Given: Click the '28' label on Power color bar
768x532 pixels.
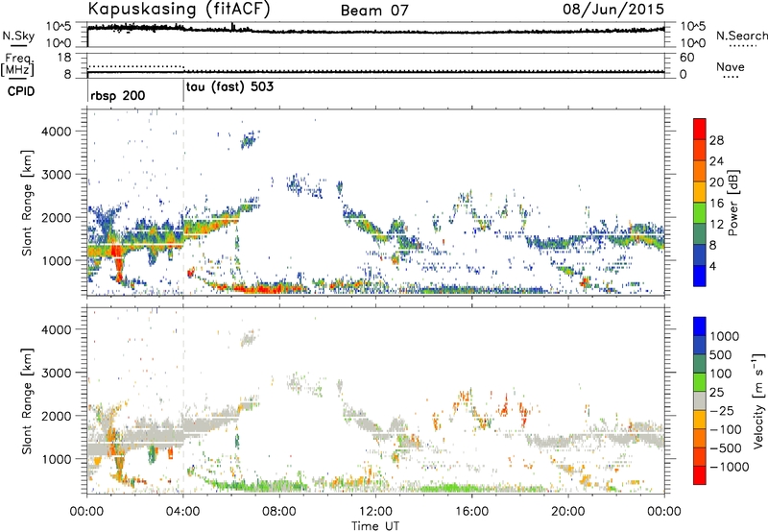Looking at the screenshot, I should pyautogui.click(x=716, y=140).
